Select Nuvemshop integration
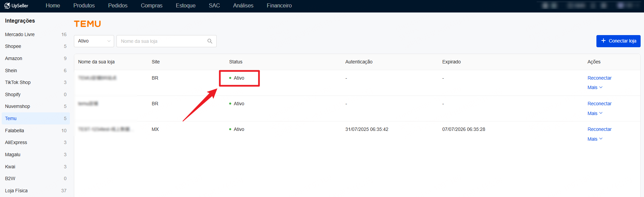644x197 pixels. click(x=35, y=106)
